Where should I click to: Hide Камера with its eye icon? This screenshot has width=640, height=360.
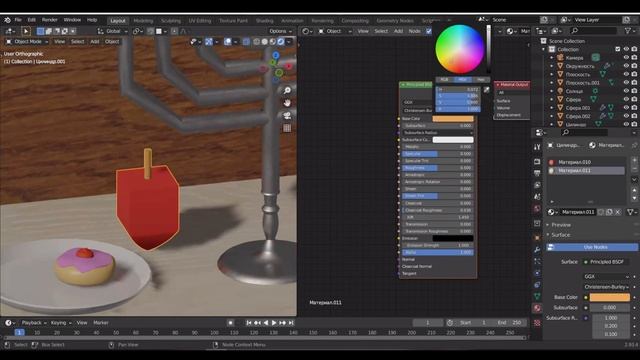[x=626, y=58]
